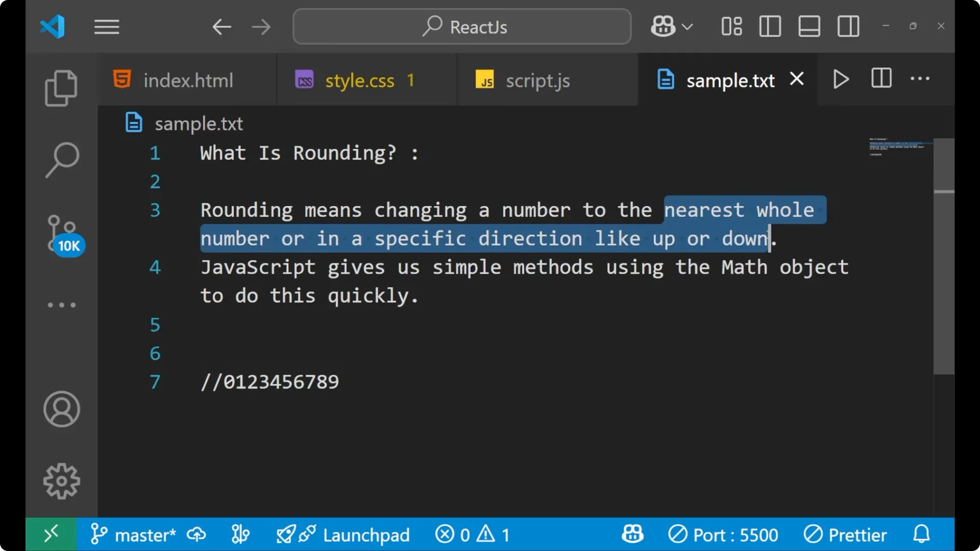The height and width of the screenshot is (551, 980).
Task: Expand the Copilot dropdown chevron in title bar
Action: click(x=688, y=27)
